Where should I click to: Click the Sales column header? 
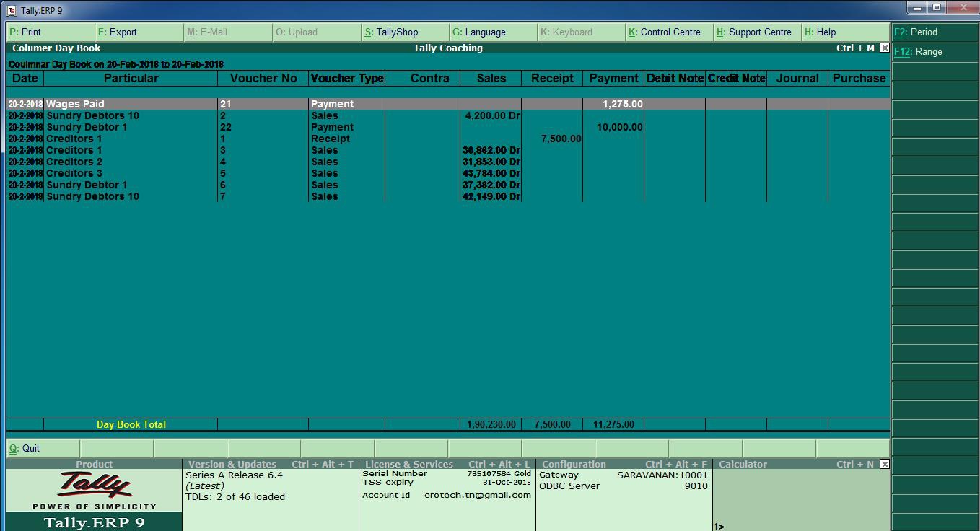coord(491,78)
